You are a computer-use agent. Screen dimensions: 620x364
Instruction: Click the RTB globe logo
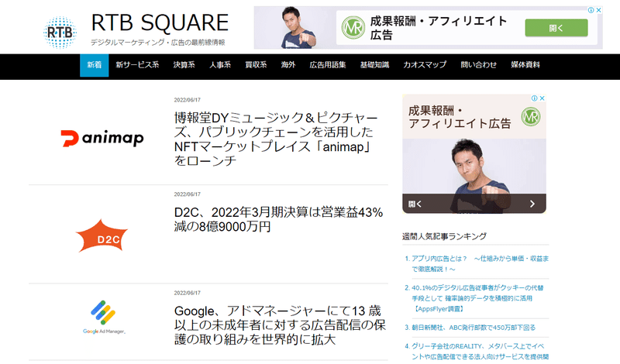pyautogui.click(x=60, y=33)
